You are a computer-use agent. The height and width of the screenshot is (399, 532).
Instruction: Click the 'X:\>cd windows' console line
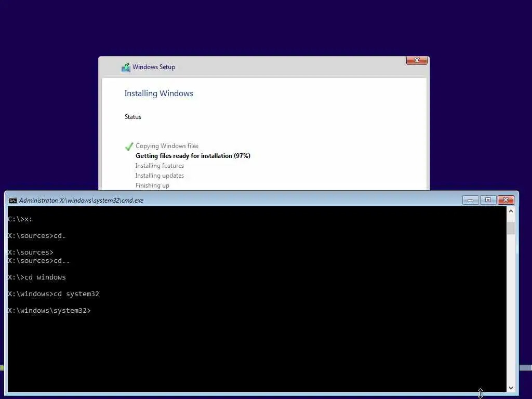[37, 277]
